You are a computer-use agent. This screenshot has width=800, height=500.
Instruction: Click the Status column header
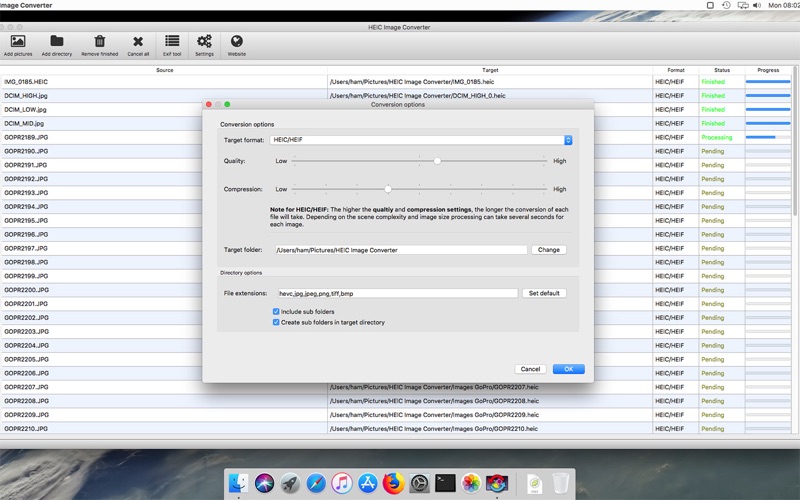pos(722,70)
